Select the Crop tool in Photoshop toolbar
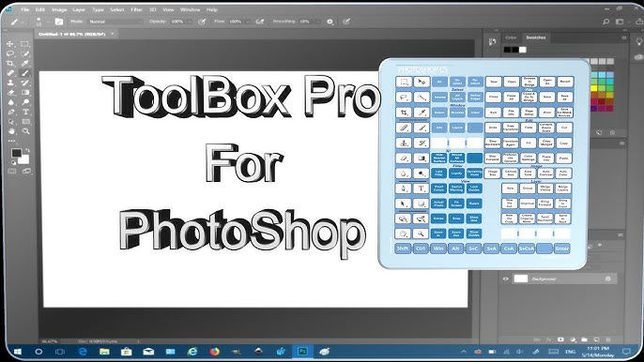The height and width of the screenshot is (362, 644). point(10,63)
